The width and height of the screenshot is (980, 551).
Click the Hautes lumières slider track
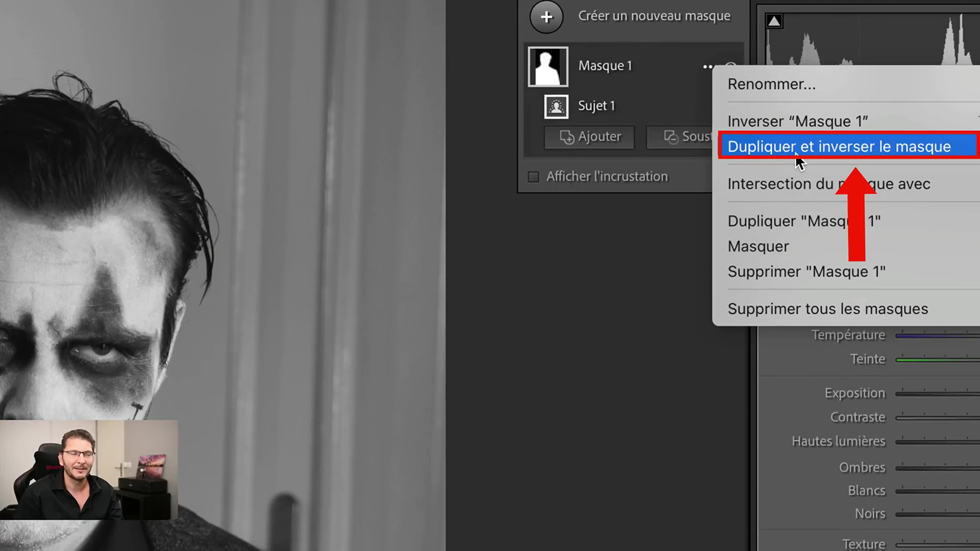click(937, 441)
